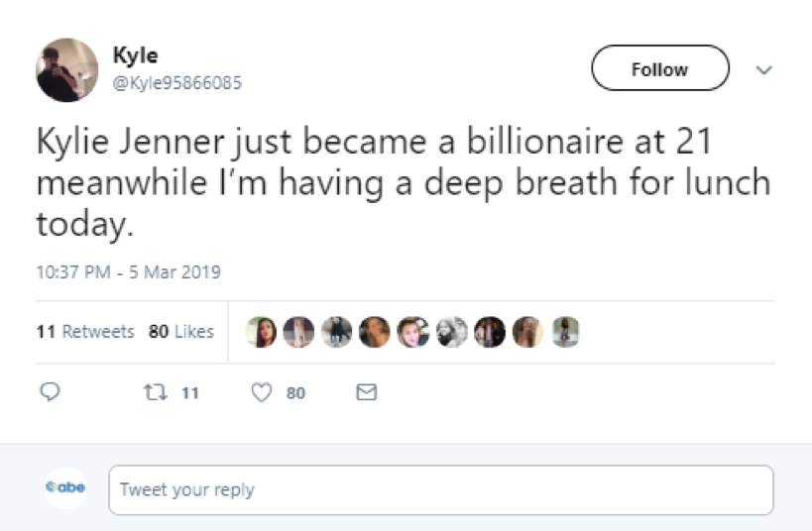Click the Kyle display name link

click(135, 55)
